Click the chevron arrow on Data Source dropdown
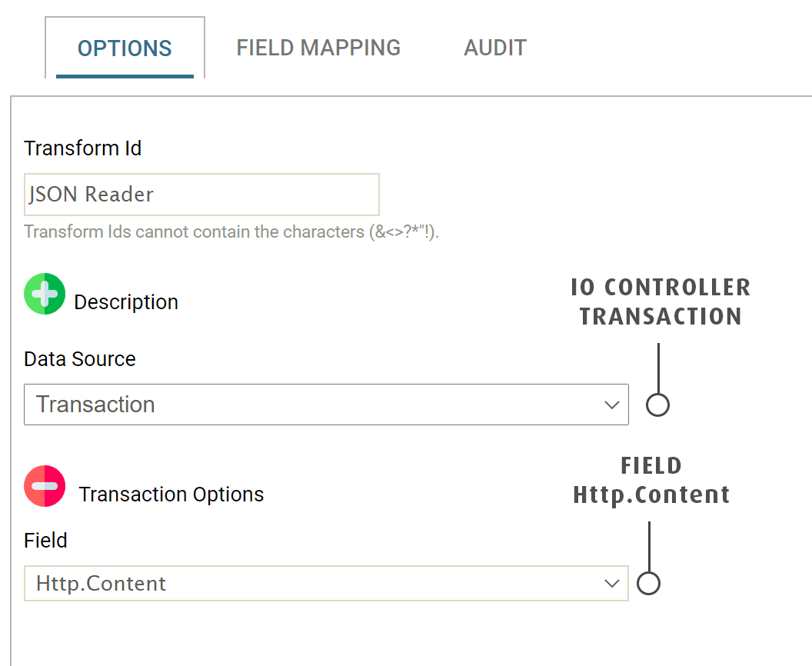 coord(612,405)
